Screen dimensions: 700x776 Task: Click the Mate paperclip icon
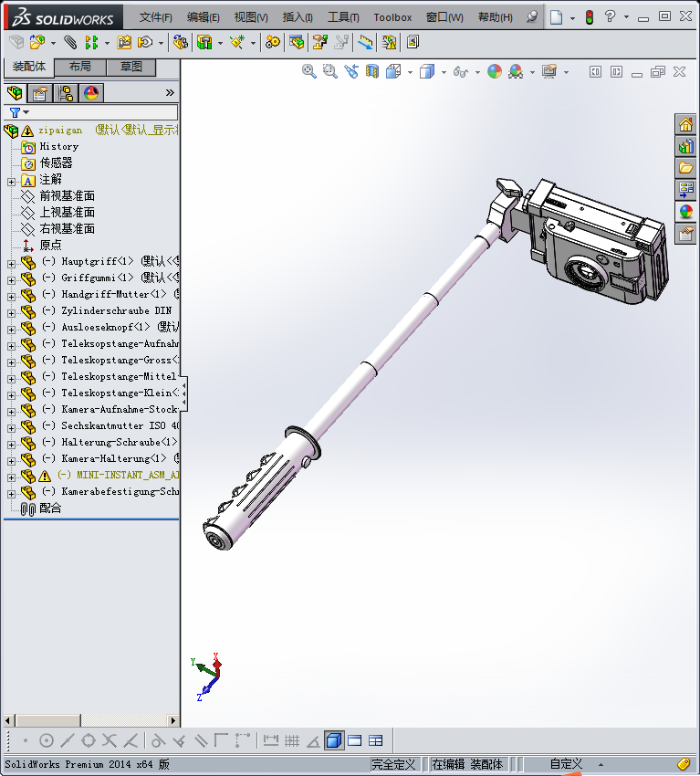point(70,43)
